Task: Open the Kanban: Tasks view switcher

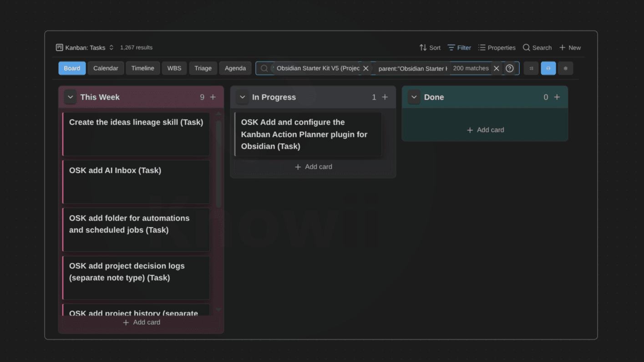Action: point(85,47)
